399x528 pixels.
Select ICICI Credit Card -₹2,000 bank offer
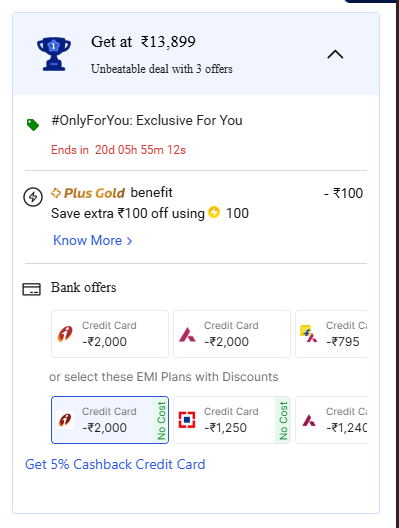point(110,334)
